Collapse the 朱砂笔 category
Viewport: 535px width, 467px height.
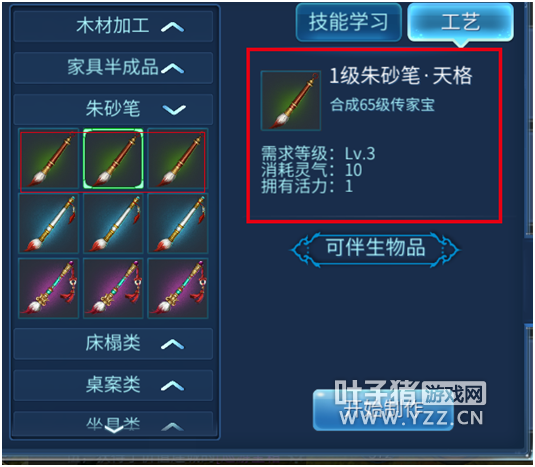pyautogui.click(x=113, y=109)
